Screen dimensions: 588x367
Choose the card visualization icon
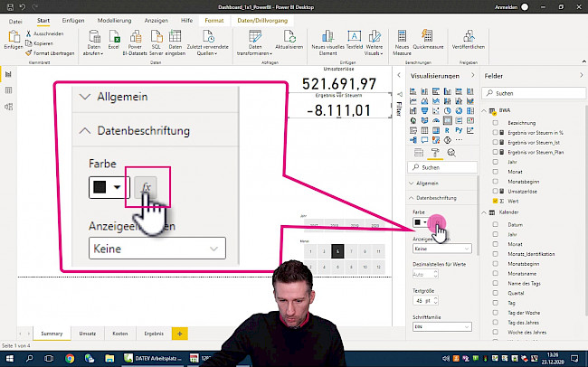pyautogui.click(x=447, y=121)
